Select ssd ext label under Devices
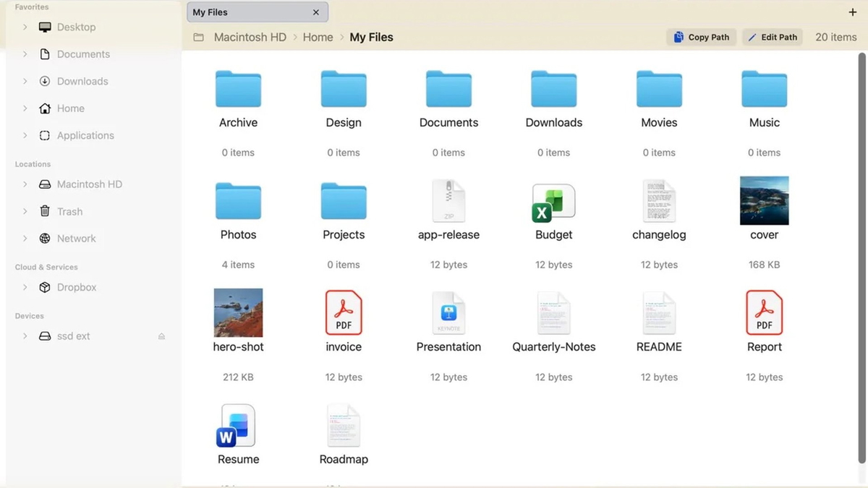868x488 pixels. [74, 336]
